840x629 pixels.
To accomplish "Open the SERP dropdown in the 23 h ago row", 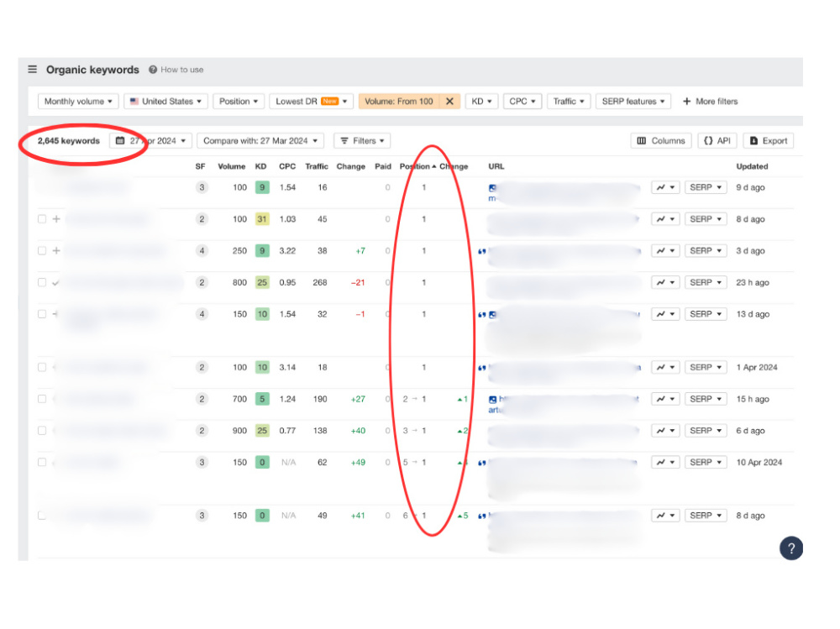I will click(706, 282).
